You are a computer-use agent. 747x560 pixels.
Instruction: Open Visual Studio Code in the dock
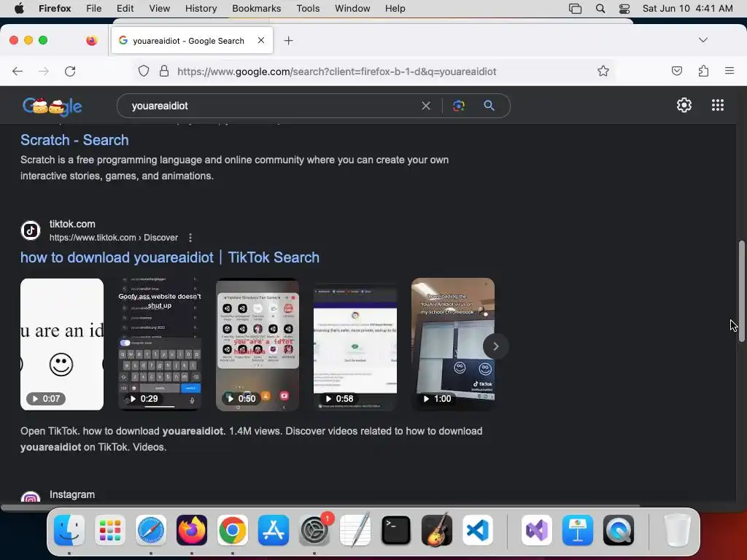tap(477, 530)
